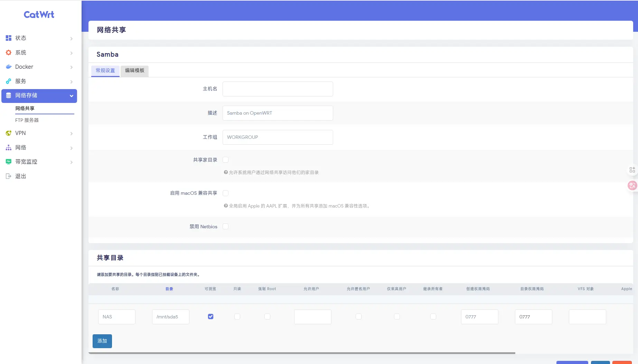Click the 带宽监控 monitor icon in sidebar

[9, 162]
